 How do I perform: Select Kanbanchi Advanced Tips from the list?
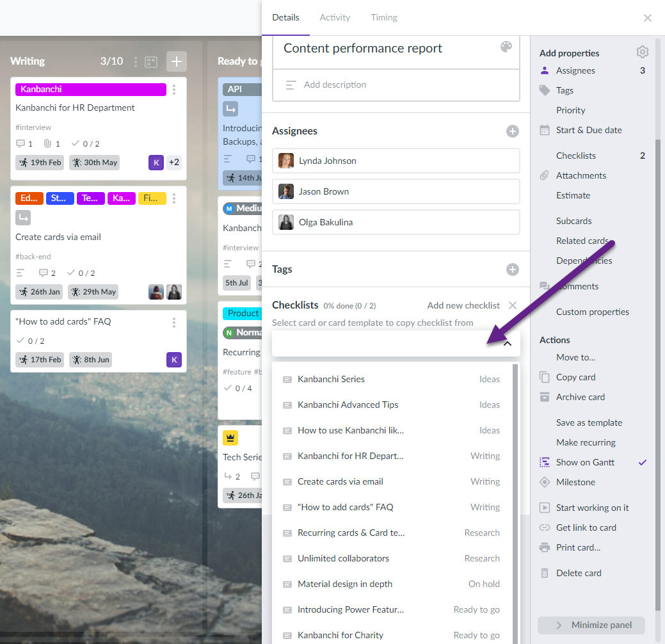pos(392,405)
